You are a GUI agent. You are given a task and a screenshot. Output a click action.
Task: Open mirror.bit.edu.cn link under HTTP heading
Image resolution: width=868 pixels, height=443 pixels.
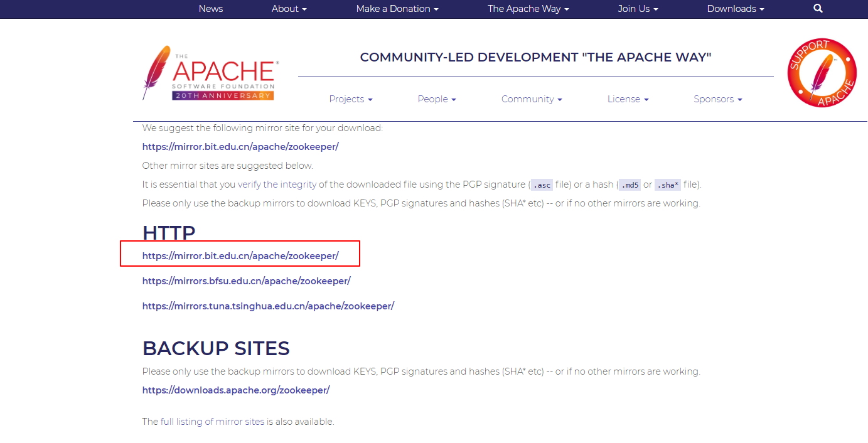pyautogui.click(x=240, y=256)
